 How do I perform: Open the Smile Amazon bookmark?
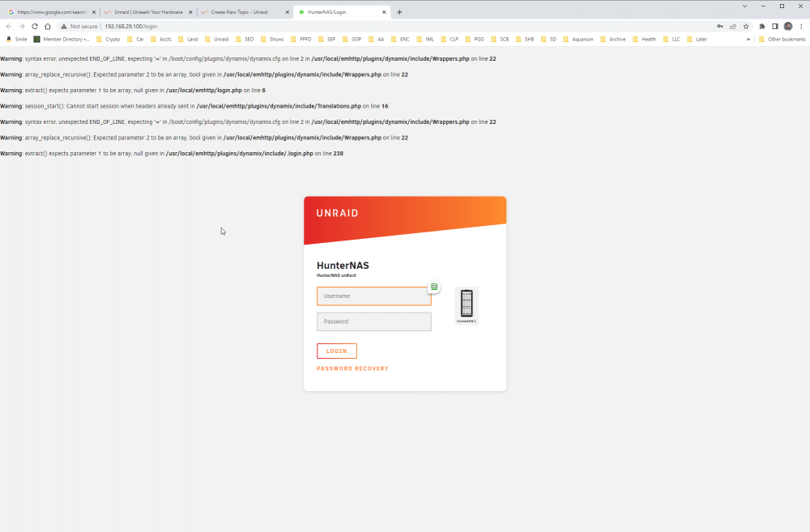pos(16,39)
